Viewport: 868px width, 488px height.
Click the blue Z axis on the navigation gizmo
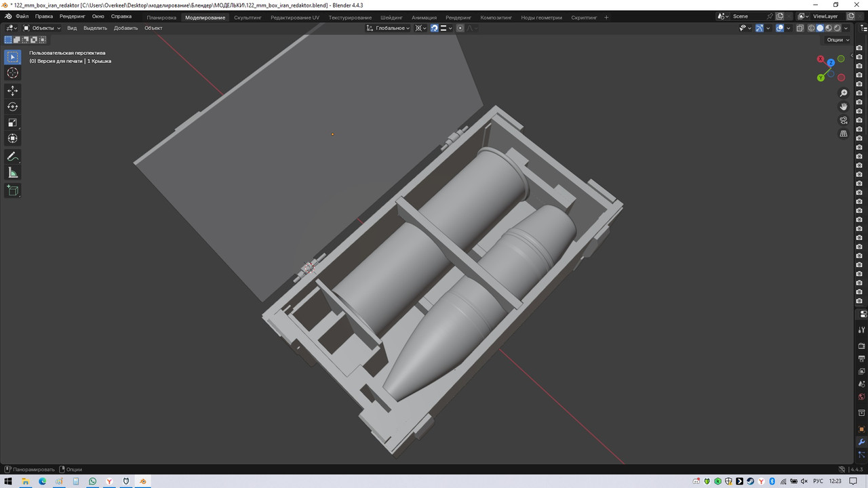point(831,62)
